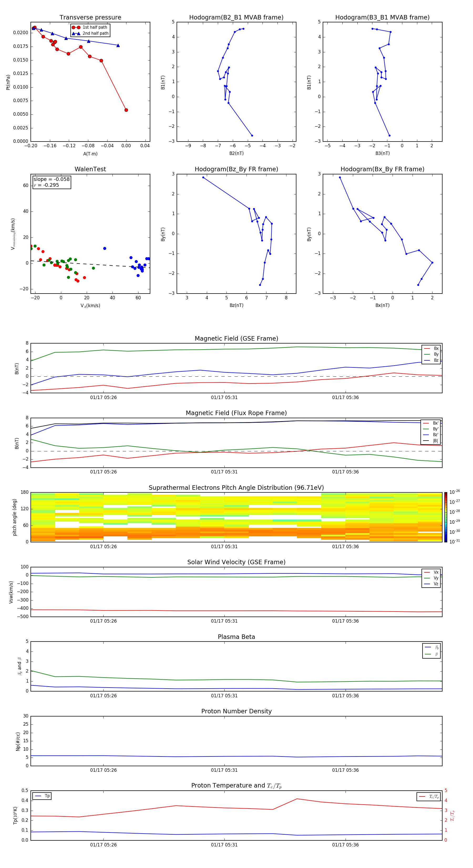Viewport: 473px width, 868px height.
Task: Click the 'Bx(nT)' x-axis label
Action: 382,305
